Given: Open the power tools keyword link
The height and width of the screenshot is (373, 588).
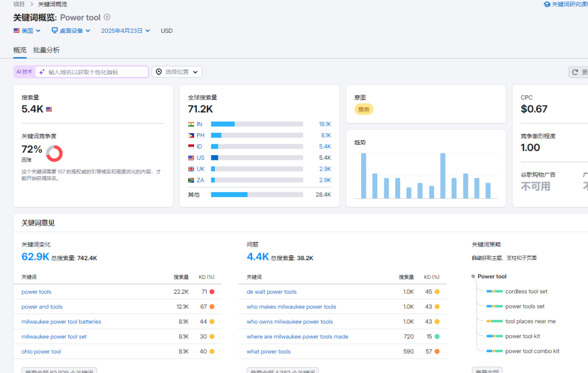Looking at the screenshot, I should [36, 291].
